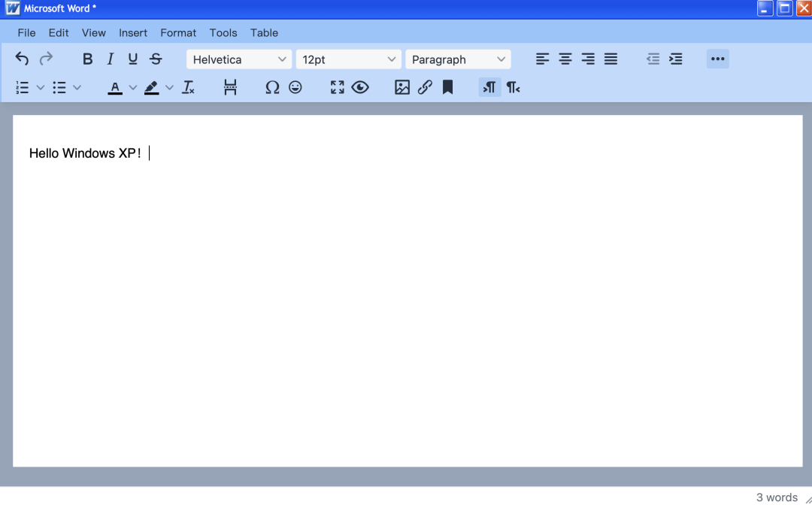
Task: Insert an image
Action: click(x=402, y=87)
